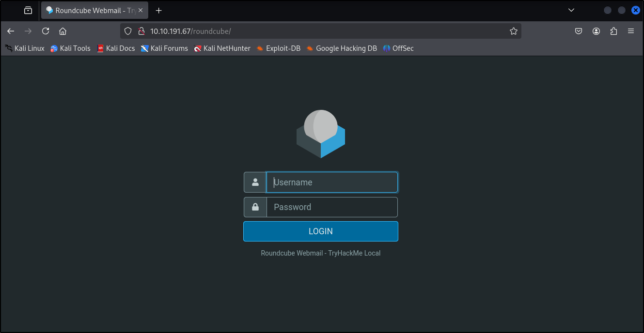
Task: Click the tracking protection shield icon
Action: click(128, 31)
